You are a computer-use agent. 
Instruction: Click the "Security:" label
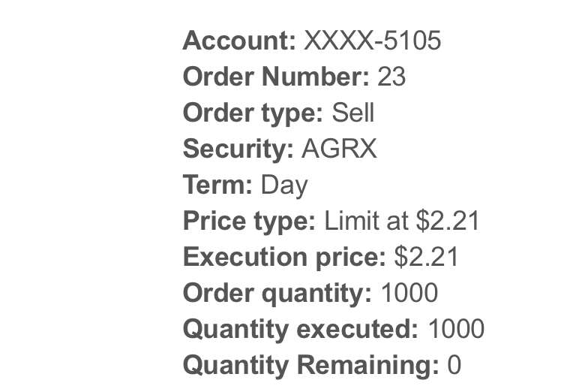tap(238, 149)
